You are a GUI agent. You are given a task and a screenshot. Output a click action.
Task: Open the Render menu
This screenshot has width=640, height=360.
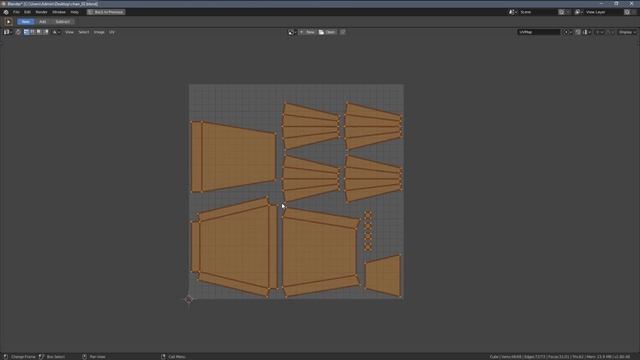pyautogui.click(x=41, y=12)
